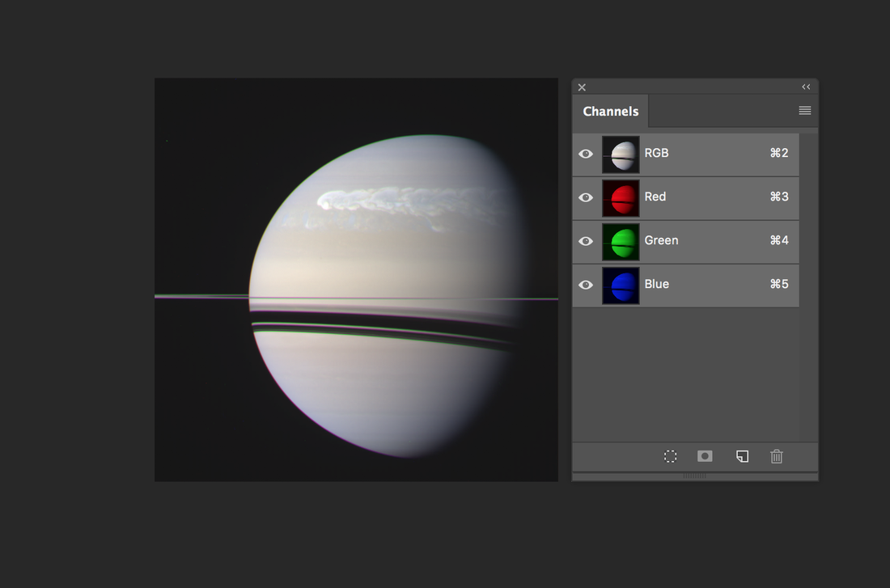Click the RGB composite channel thumbnail
890x588 pixels.
(621, 154)
